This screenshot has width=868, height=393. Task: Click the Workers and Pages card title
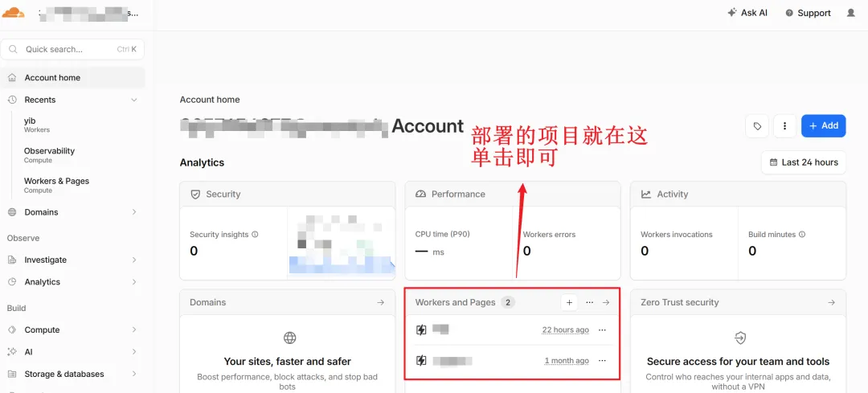click(x=455, y=302)
